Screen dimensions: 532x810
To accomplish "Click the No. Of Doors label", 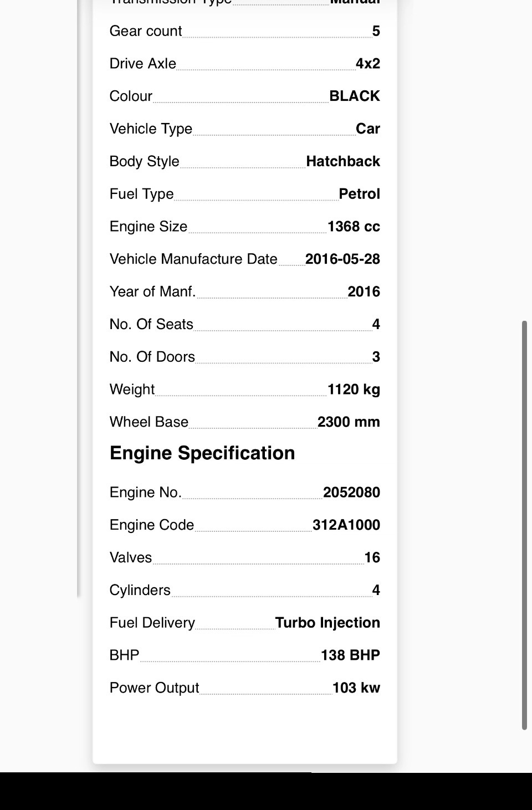I will pyautogui.click(x=152, y=357).
